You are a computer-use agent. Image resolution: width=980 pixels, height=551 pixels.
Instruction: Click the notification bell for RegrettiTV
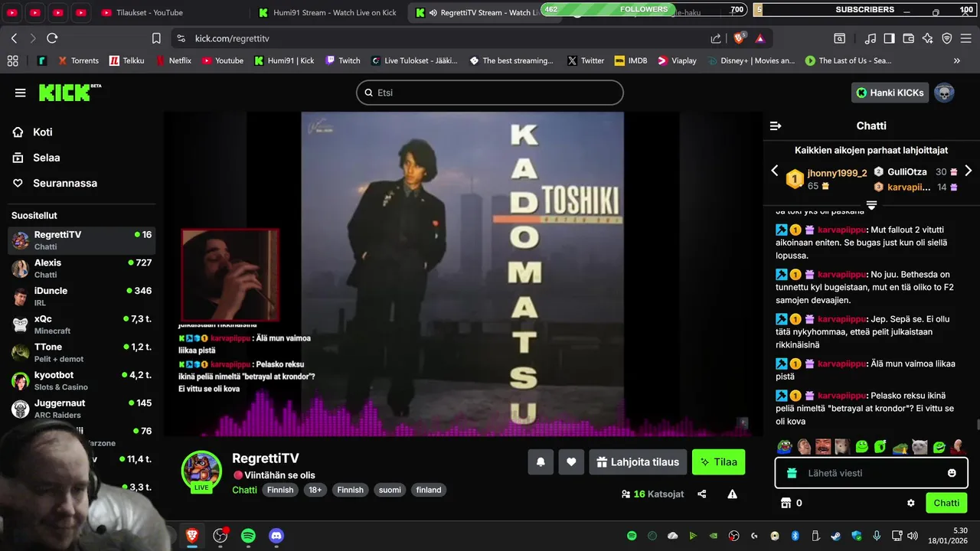click(x=541, y=462)
